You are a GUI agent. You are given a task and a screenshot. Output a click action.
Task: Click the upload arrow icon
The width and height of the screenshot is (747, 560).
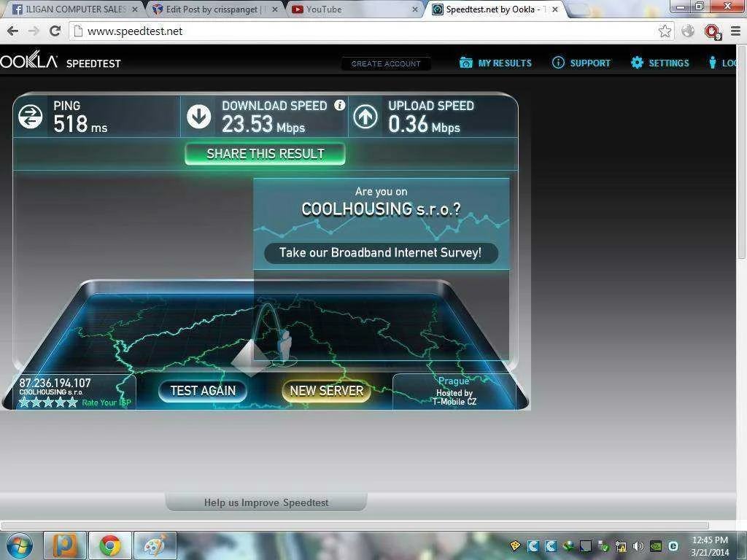pyautogui.click(x=365, y=117)
